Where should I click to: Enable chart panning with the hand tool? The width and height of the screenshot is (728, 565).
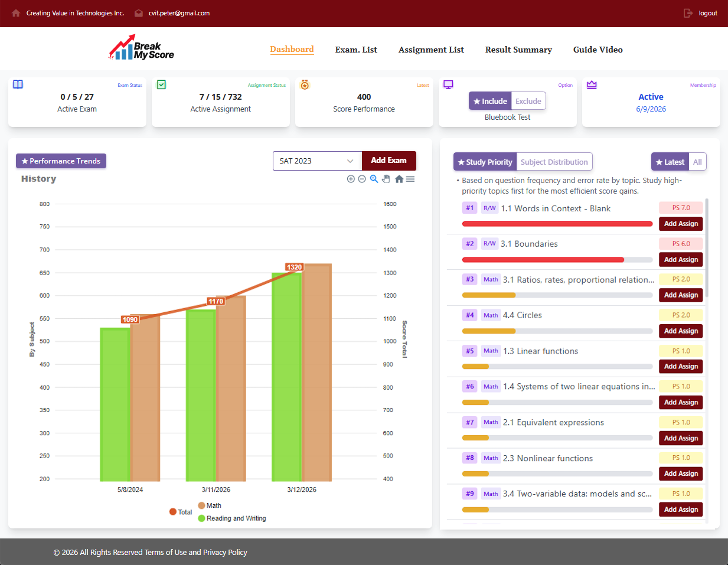click(386, 178)
